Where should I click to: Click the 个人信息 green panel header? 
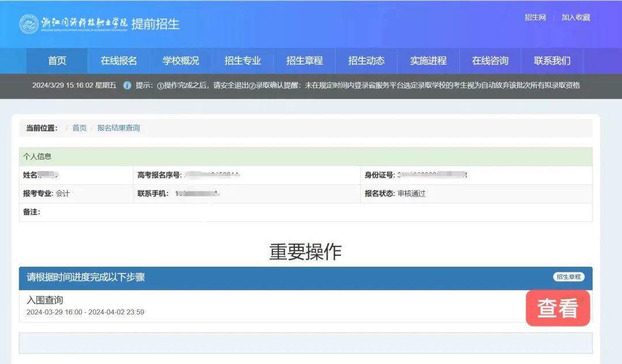(37, 156)
